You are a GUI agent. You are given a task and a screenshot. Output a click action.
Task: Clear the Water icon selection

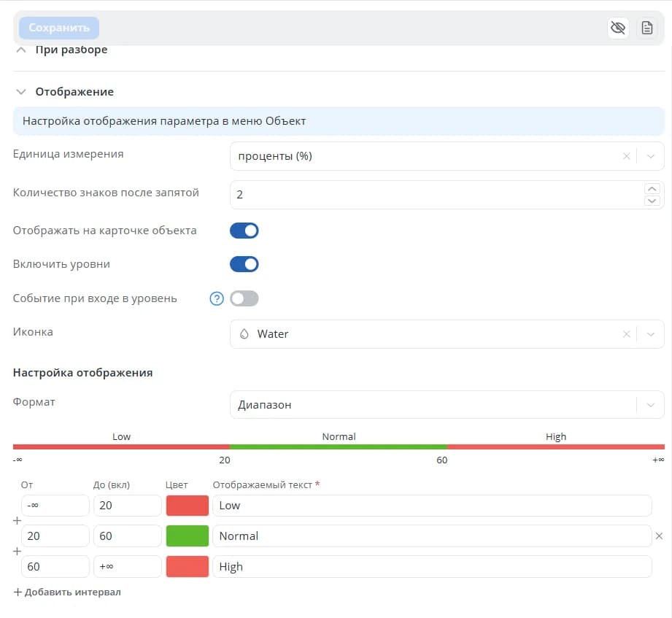[x=626, y=334]
